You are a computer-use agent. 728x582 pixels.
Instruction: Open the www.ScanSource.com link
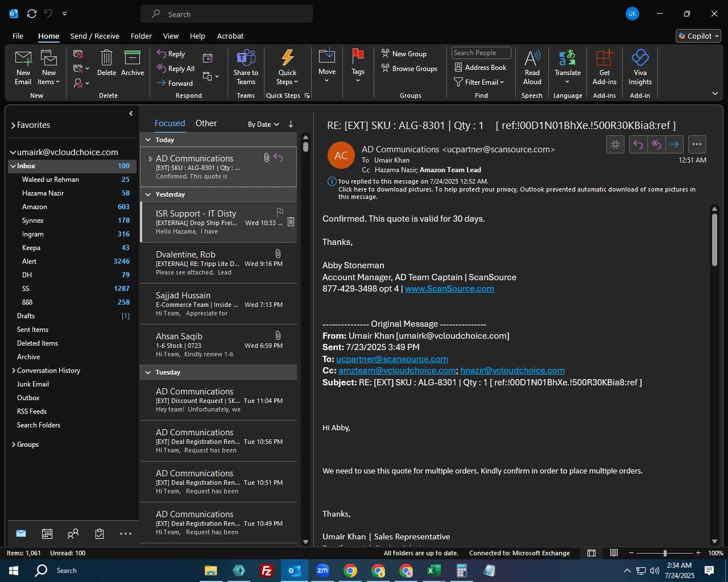coord(449,289)
